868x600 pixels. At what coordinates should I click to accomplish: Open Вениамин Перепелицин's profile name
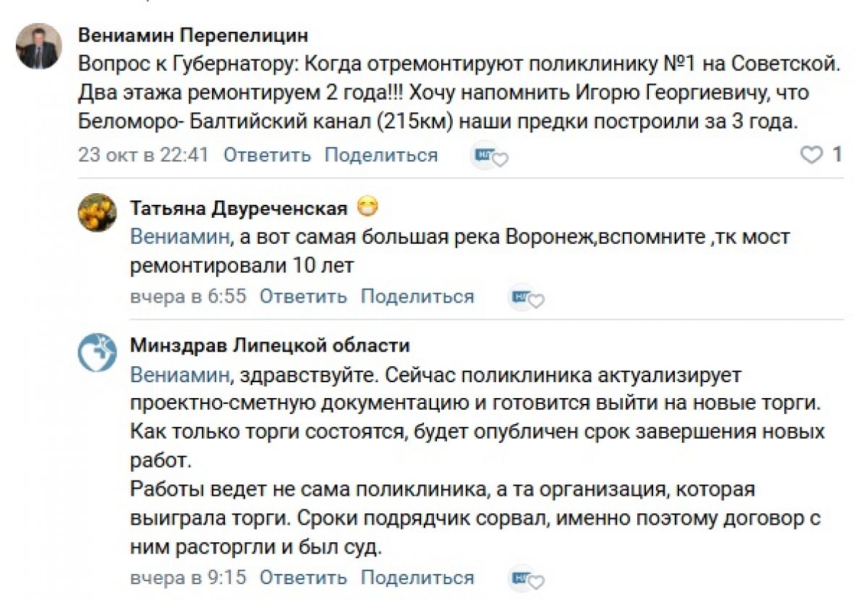pos(193,35)
